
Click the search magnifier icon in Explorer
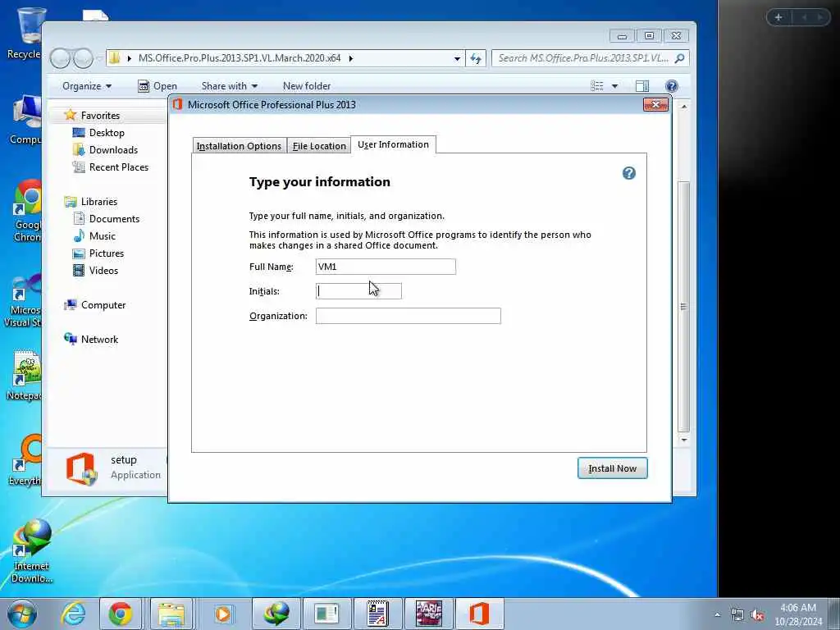point(680,58)
